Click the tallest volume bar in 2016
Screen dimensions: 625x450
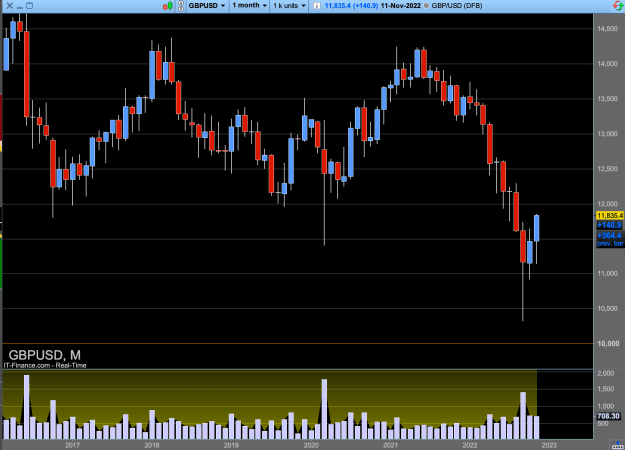(x=27, y=407)
